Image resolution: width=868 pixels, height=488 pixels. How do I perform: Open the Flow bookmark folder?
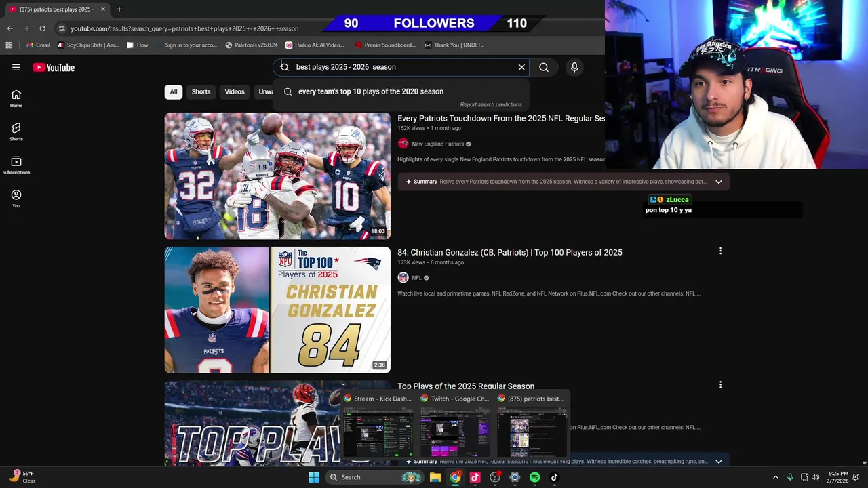[138, 45]
